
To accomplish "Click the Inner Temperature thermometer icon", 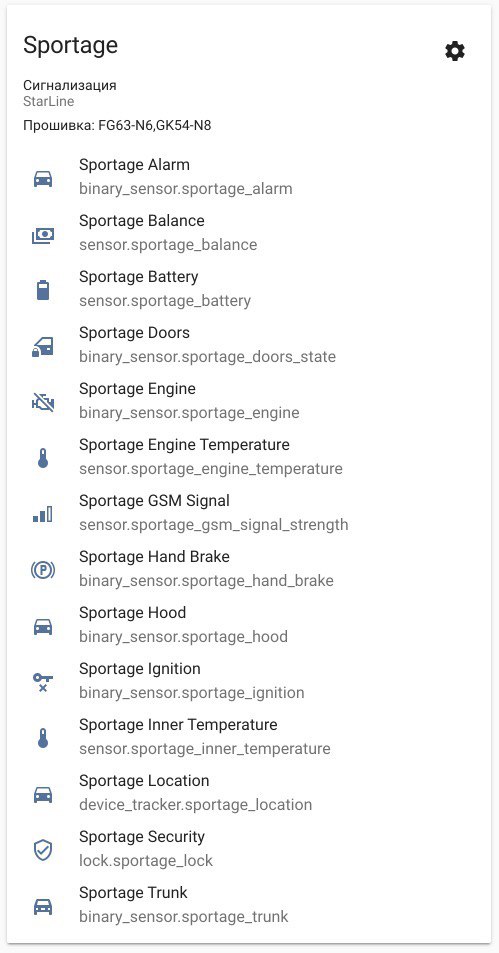I will [x=43, y=738].
